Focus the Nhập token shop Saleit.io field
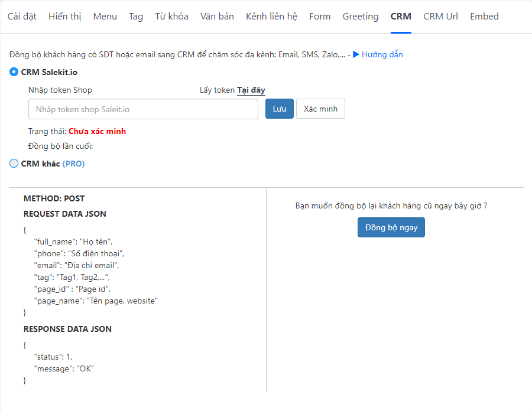The height and width of the screenshot is (411, 532). [x=143, y=109]
